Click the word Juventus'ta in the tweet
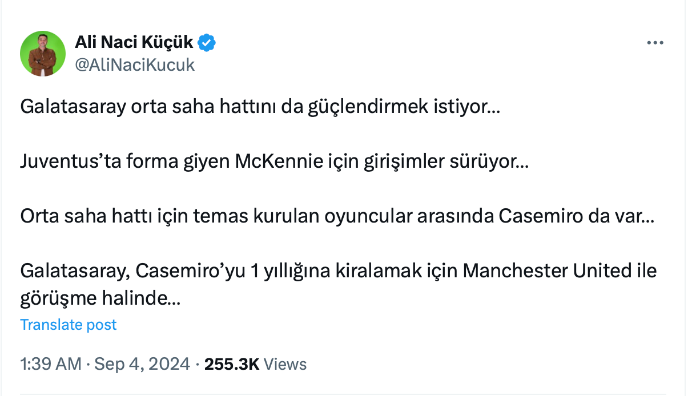 pos(71,161)
